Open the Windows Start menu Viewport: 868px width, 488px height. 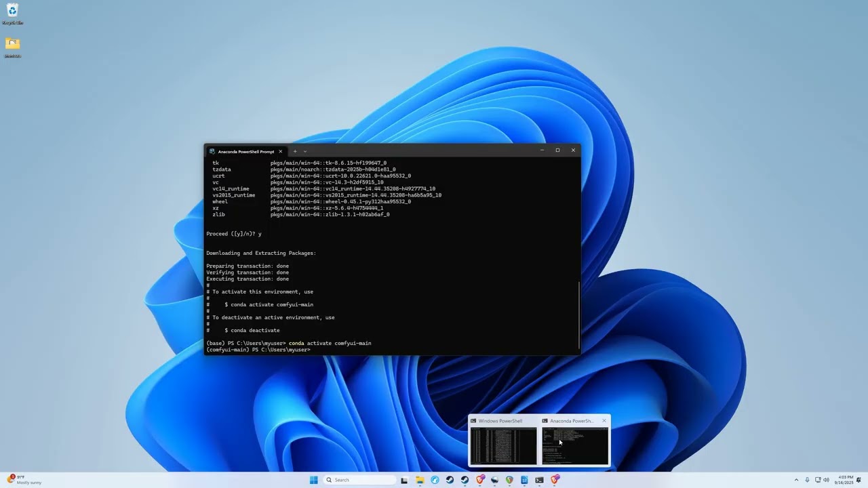pos(313,480)
